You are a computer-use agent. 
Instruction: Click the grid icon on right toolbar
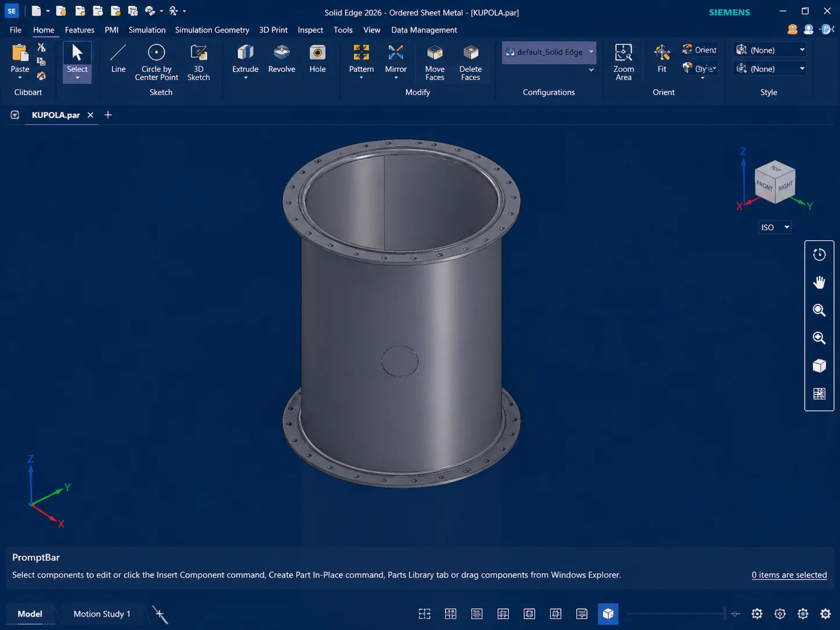[x=819, y=393]
